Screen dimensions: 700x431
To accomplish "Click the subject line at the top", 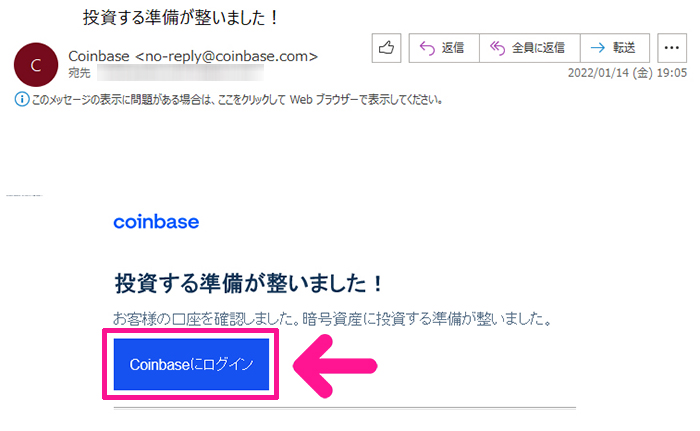I will click(181, 17).
